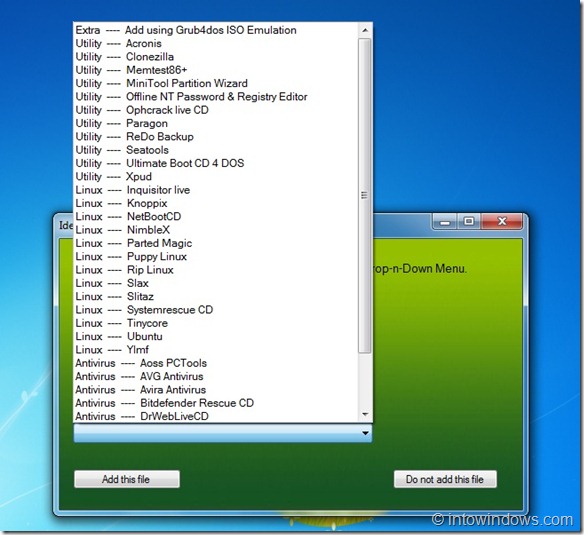Select Knoppix from the Linux entries
Viewport: 584px width, 535px height.
click(216, 203)
